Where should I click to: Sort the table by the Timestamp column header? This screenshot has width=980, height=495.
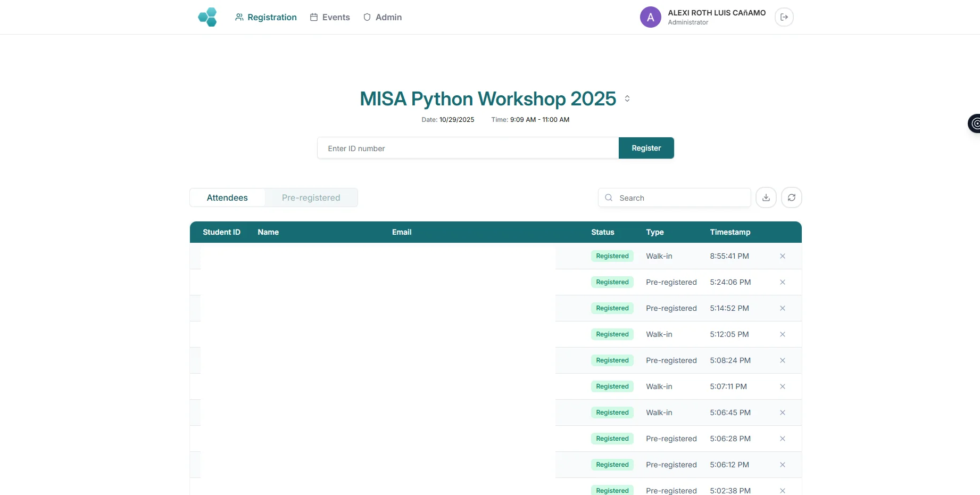click(730, 232)
